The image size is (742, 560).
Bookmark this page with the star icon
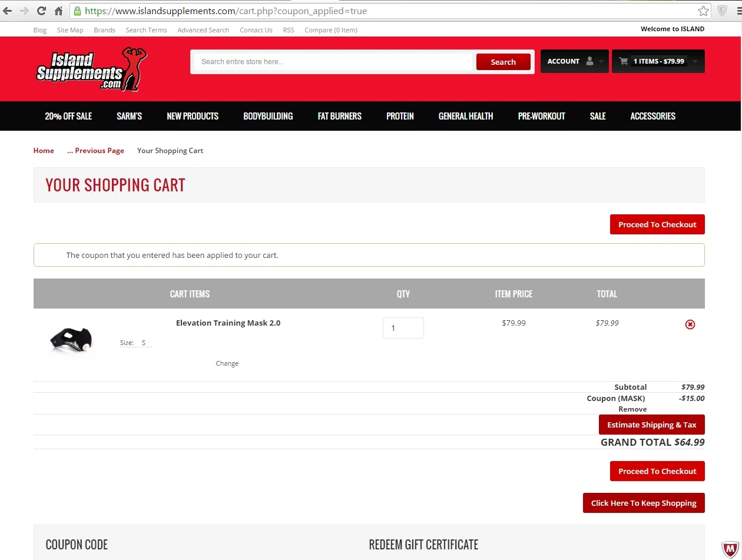(703, 11)
